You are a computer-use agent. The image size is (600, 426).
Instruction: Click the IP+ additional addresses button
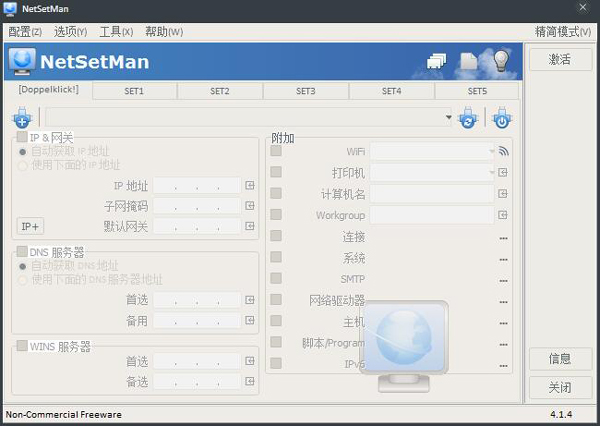pos(30,226)
